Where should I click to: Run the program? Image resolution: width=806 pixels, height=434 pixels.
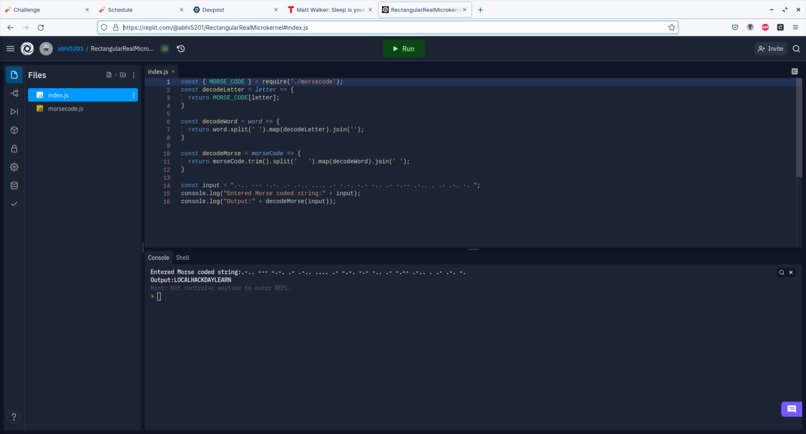[x=404, y=49]
